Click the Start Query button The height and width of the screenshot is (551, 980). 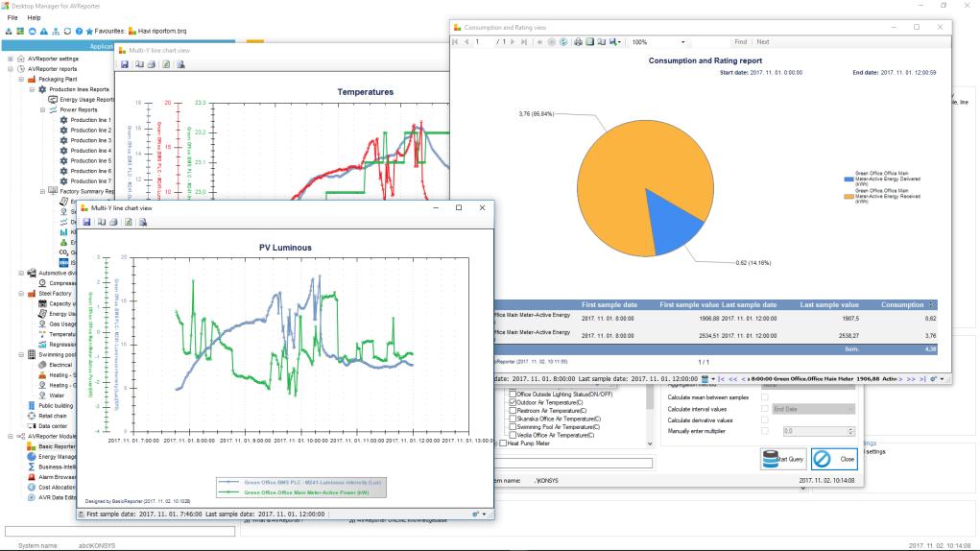click(x=783, y=459)
